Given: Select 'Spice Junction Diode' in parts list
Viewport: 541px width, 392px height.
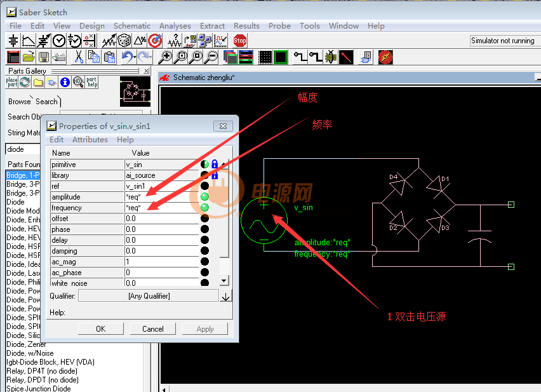Looking at the screenshot, I should pos(38,389).
